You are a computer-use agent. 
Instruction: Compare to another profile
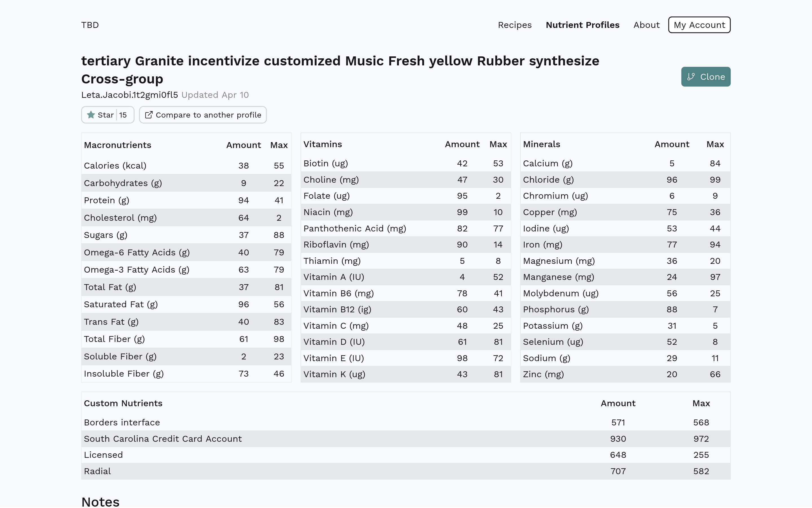coord(203,115)
